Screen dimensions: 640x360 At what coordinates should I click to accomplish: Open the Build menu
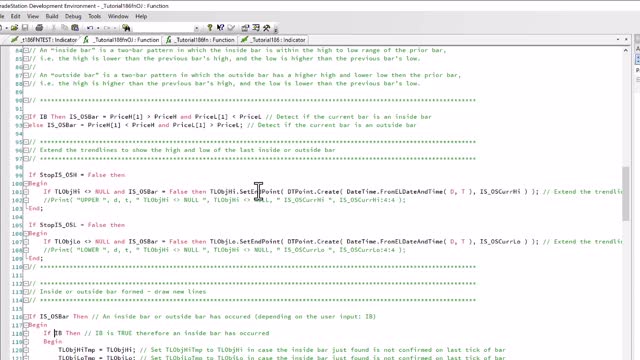click(x=52, y=16)
